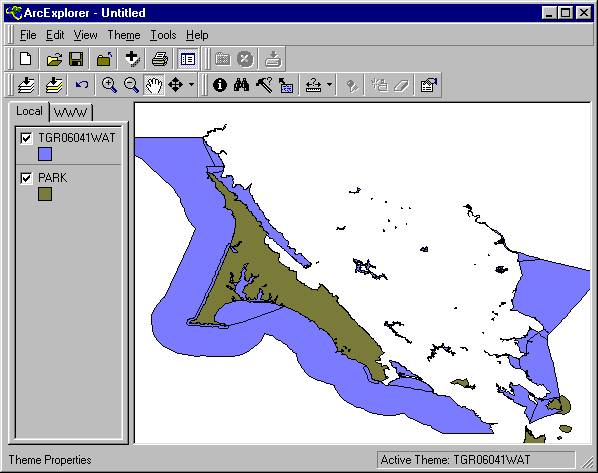This screenshot has width=598, height=473.
Task: Open the Theme Properties toolbar icon
Action: click(429, 85)
